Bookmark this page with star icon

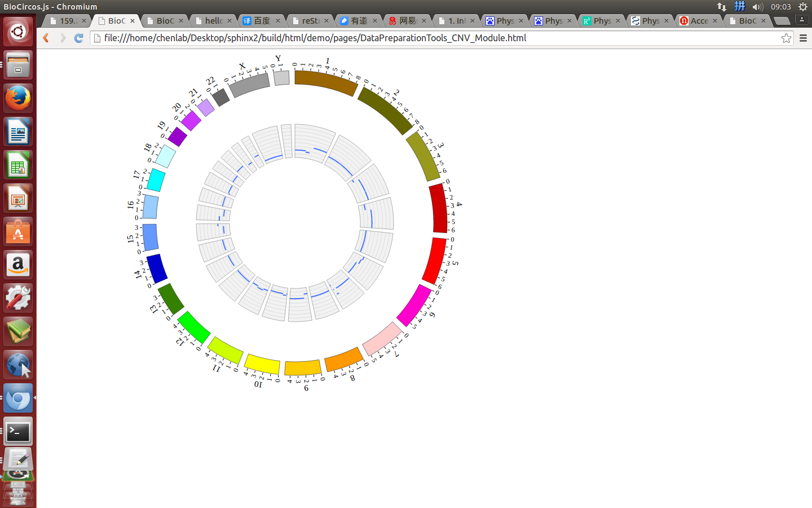click(x=786, y=38)
